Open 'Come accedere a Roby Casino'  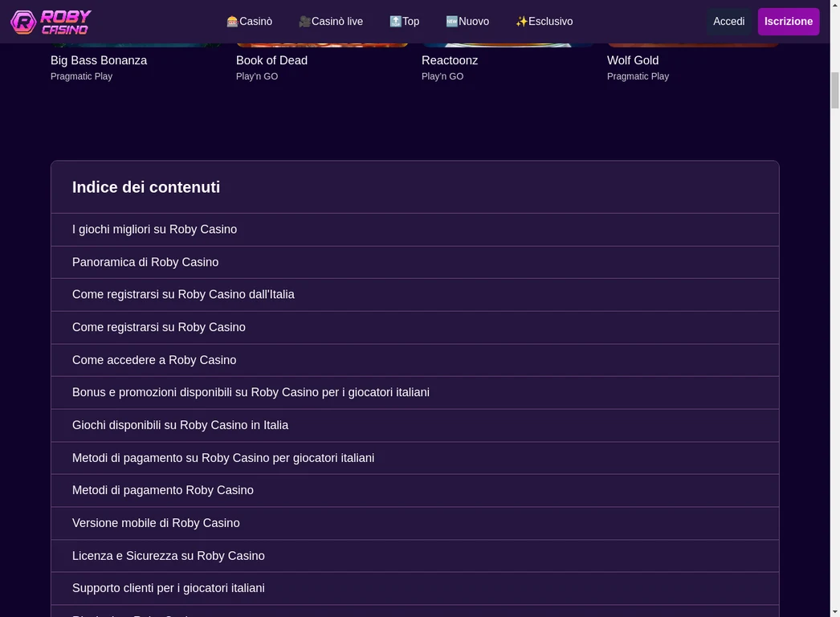[x=154, y=359]
